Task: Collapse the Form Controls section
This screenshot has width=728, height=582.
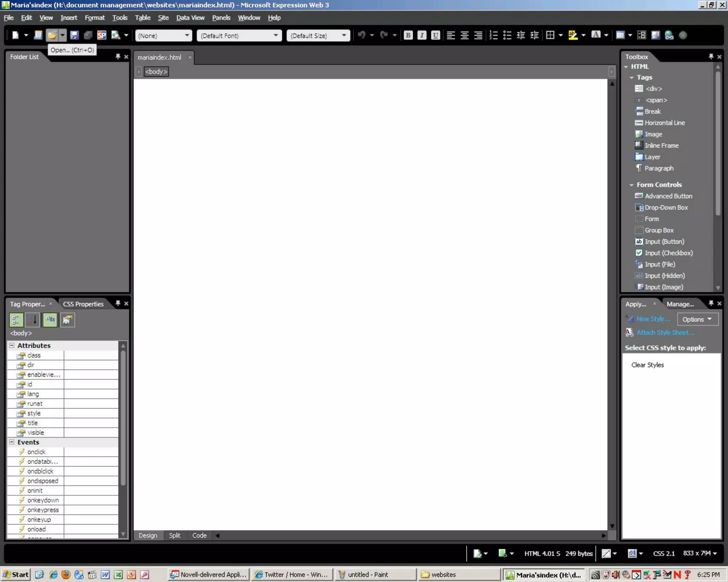Action: [631, 185]
